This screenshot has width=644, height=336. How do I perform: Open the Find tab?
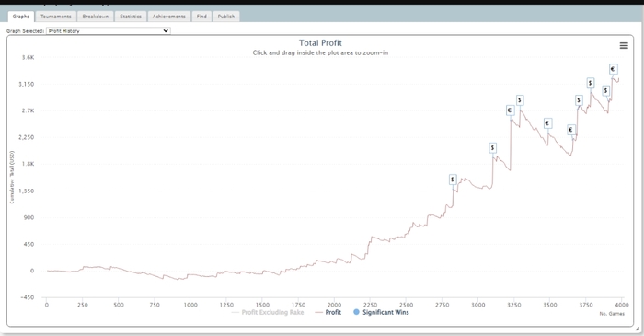(201, 17)
